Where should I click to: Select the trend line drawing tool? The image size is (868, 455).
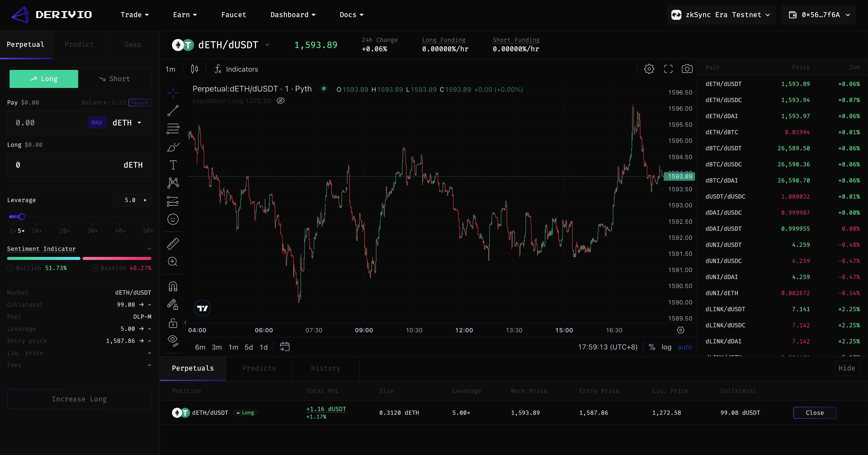click(x=173, y=110)
